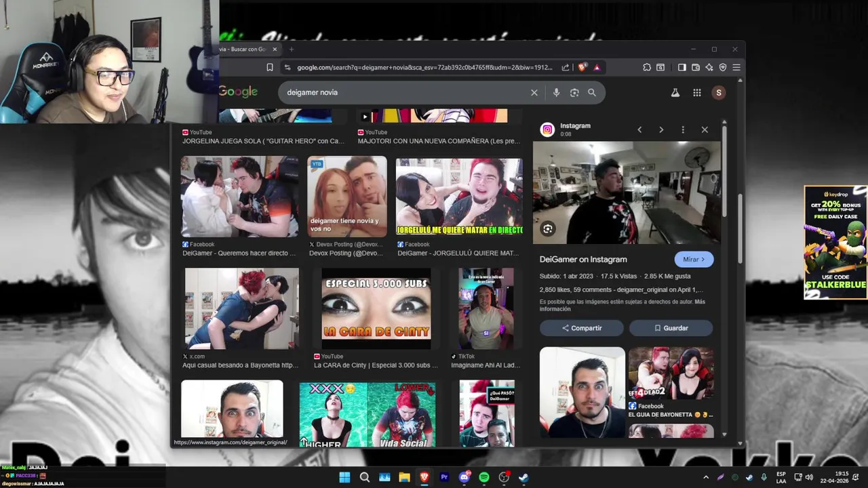Open Brave Wallet icon
Viewport: 868px width, 488px height.
pos(696,67)
